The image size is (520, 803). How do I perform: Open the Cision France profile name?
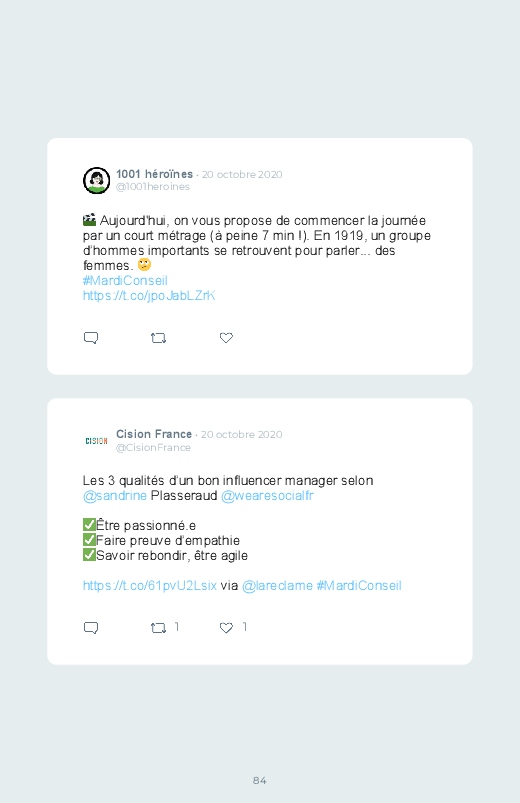(154, 434)
